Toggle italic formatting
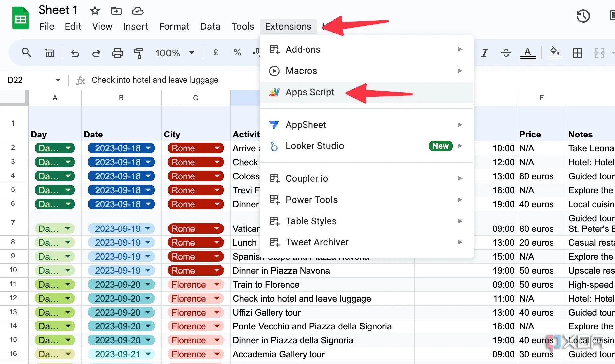 [x=485, y=53]
